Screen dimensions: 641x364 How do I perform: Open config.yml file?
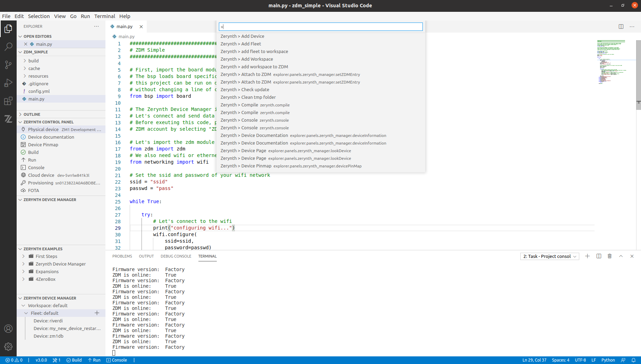pos(61,91)
